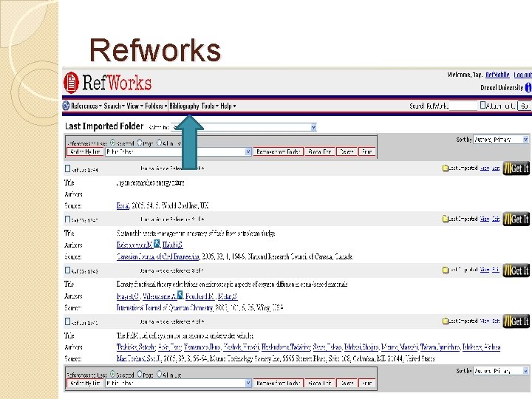
Task: Click the top Add to My List button
Action: [85, 151]
